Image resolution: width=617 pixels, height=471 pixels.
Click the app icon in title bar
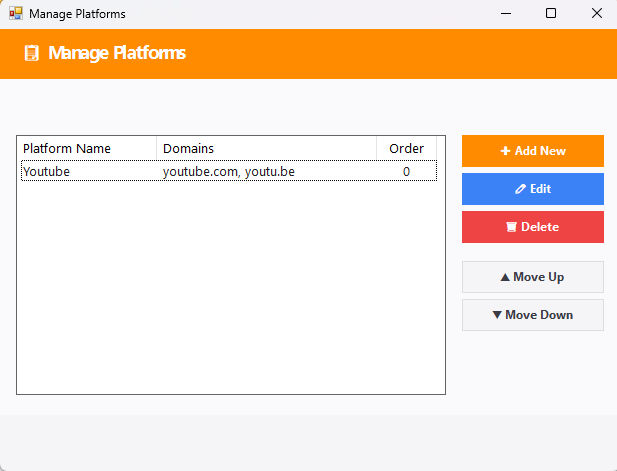tap(15, 14)
